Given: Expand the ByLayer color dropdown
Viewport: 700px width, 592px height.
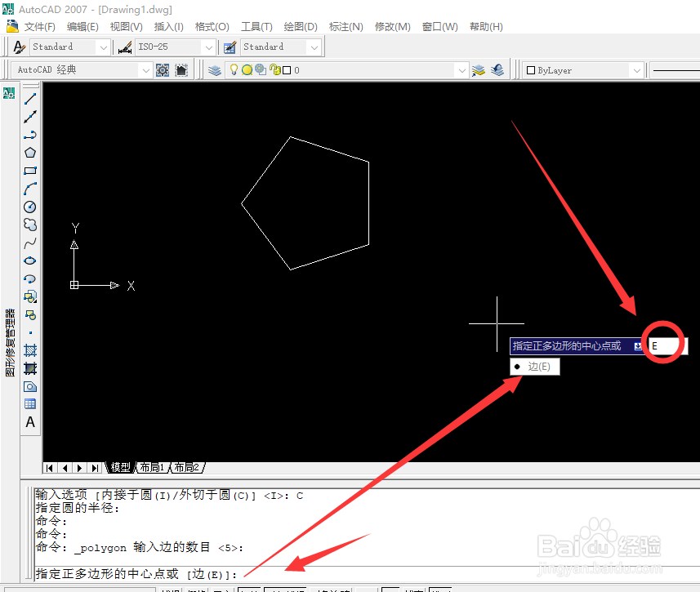Looking at the screenshot, I should pos(637,70).
